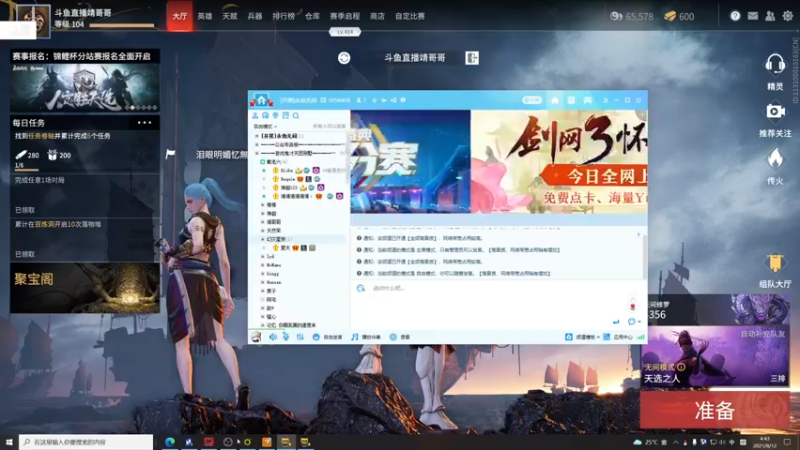Click the taskbar date and time

click(764, 442)
